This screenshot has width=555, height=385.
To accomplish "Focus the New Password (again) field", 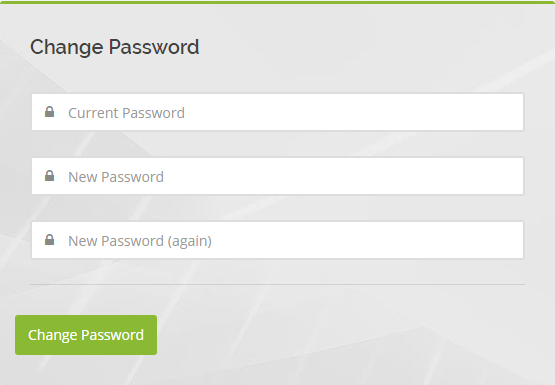I will click(278, 240).
